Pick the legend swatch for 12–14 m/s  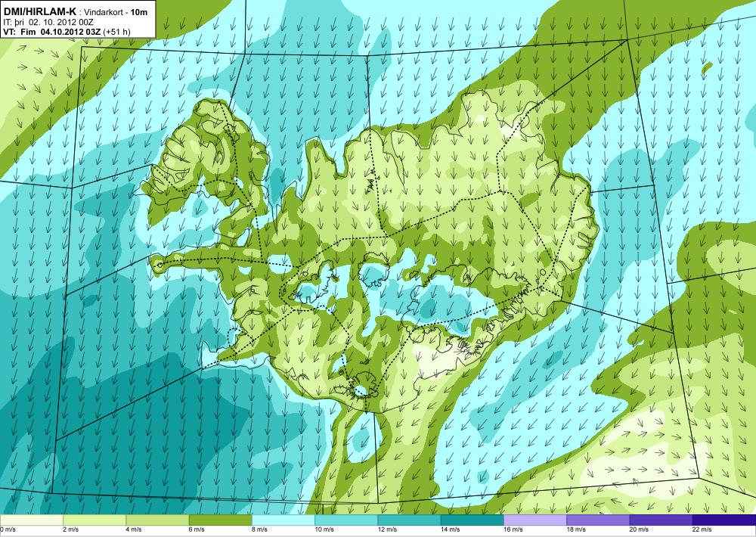pos(409,520)
